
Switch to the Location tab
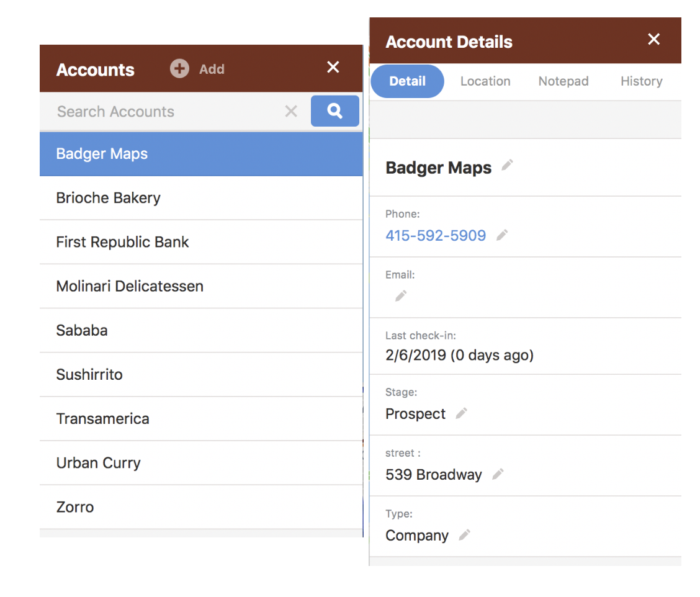tap(485, 81)
